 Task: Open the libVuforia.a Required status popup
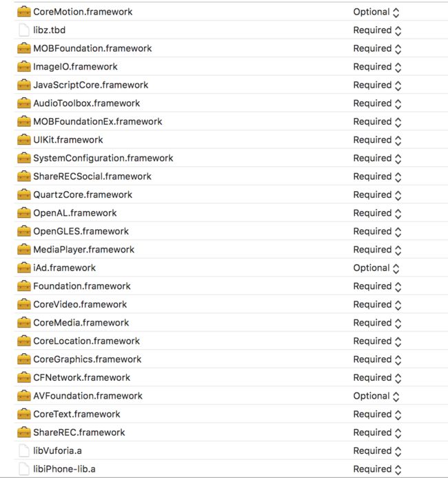[x=377, y=451]
